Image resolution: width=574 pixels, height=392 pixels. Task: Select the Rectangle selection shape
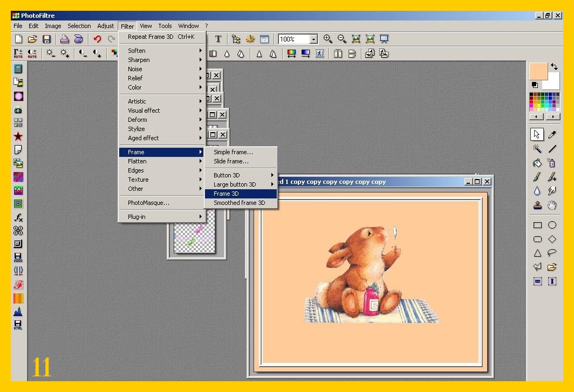click(537, 225)
